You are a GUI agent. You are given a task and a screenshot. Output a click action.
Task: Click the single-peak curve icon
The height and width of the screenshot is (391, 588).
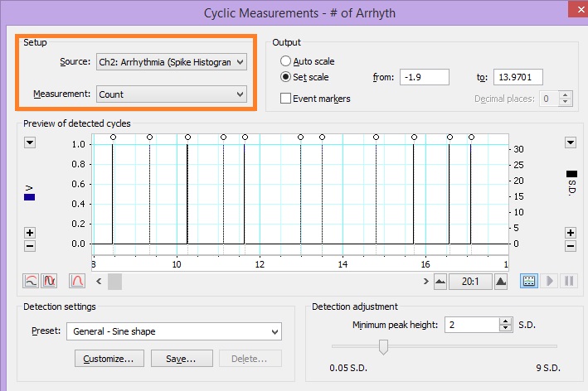(x=77, y=281)
